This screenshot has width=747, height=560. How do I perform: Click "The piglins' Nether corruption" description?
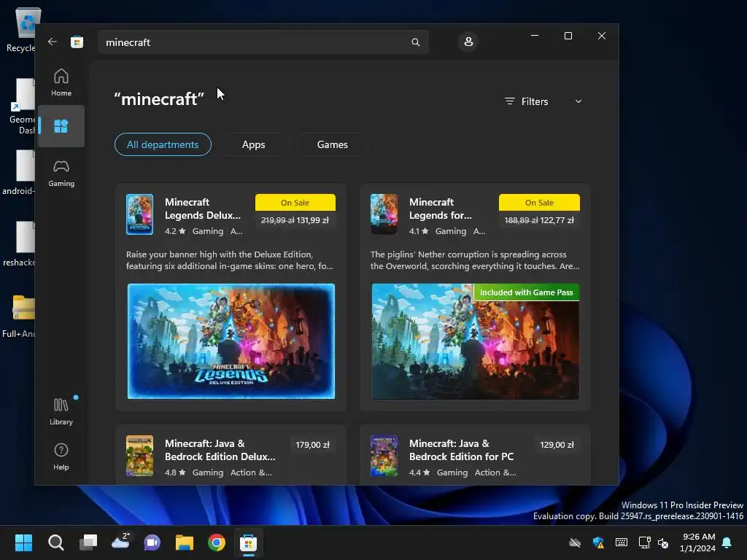475,260
